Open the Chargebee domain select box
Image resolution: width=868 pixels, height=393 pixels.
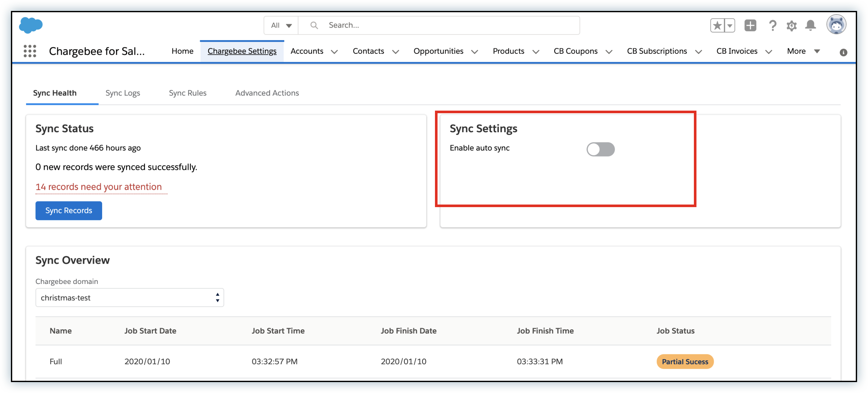pyautogui.click(x=129, y=297)
